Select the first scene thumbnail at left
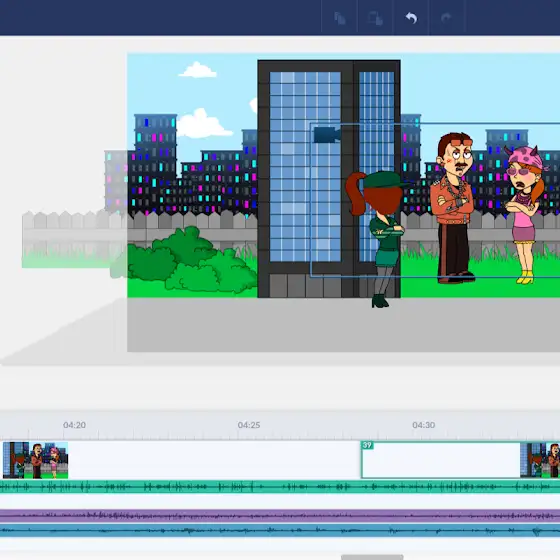 (35, 460)
